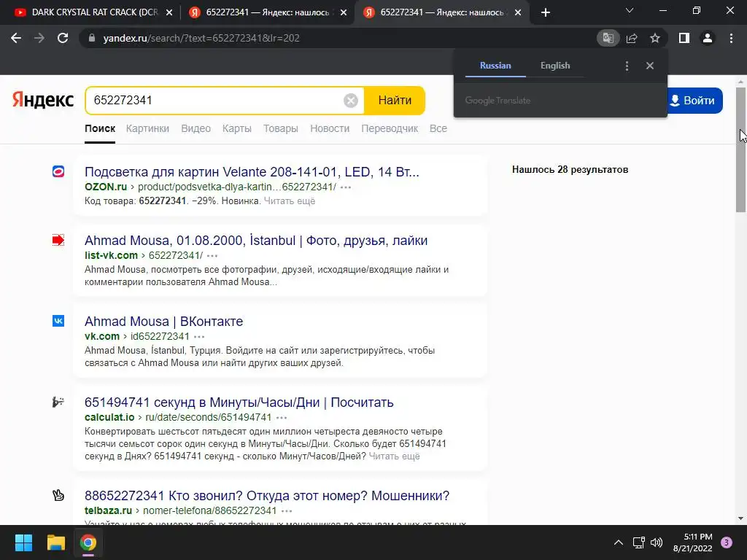The height and width of the screenshot is (560, 747).
Task: Open the volume speaker tray icon
Action: (x=657, y=542)
